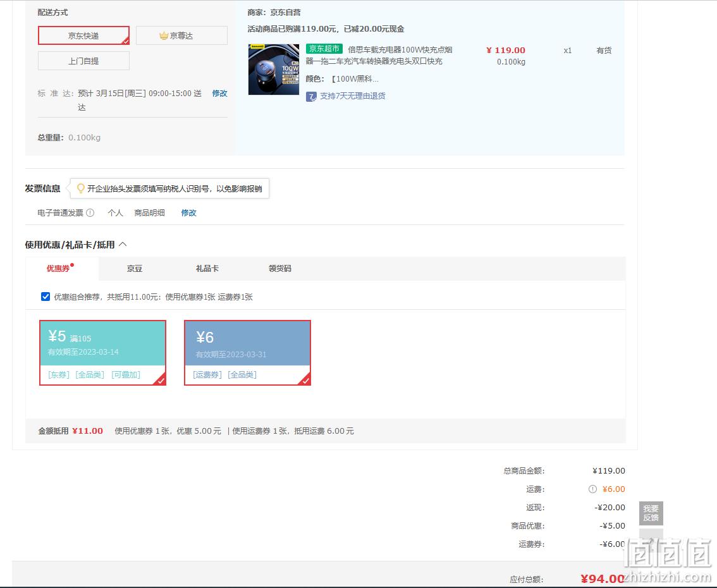
Task: Deselect the ¥5 满105 coupon card
Action: coord(103,353)
